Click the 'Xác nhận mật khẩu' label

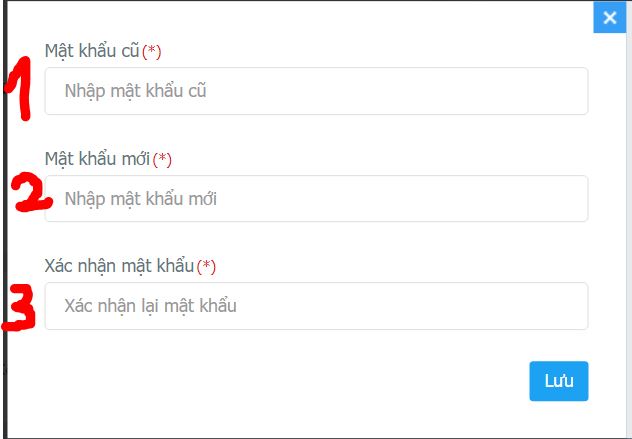[x=119, y=266]
